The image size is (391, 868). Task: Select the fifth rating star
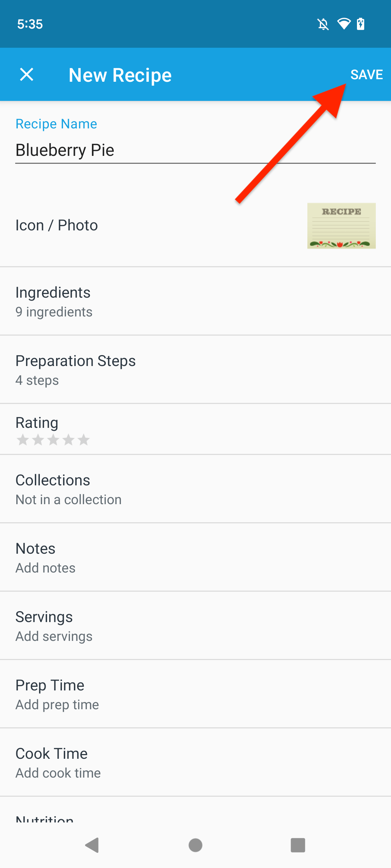84,440
